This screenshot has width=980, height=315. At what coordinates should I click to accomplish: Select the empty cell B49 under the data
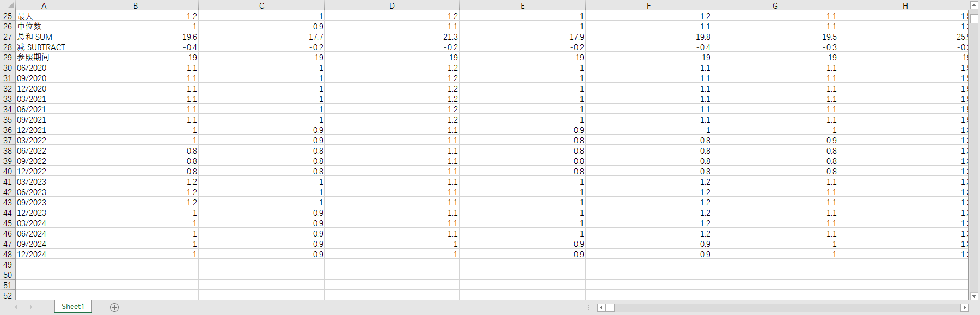point(136,265)
